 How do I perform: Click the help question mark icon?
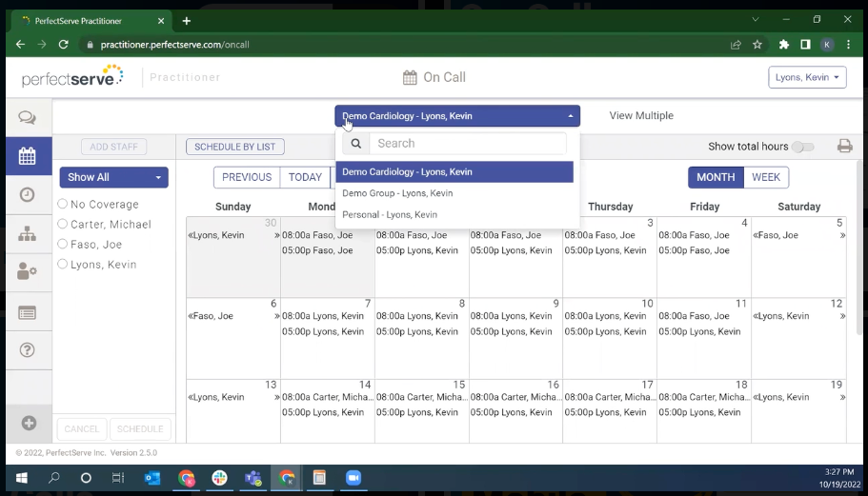pos(27,350)
